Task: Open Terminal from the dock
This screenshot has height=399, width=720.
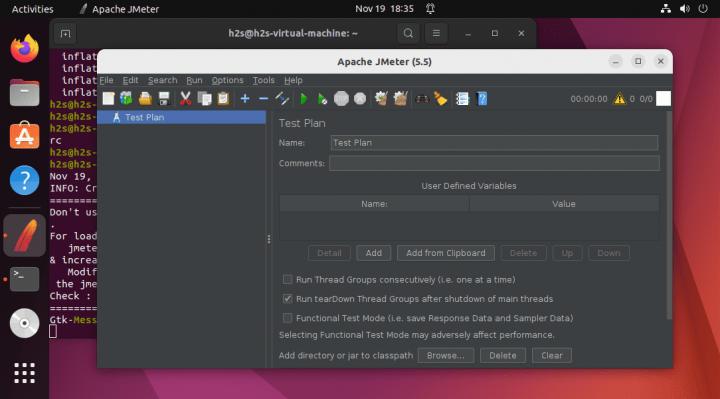Action: (24, 279)
